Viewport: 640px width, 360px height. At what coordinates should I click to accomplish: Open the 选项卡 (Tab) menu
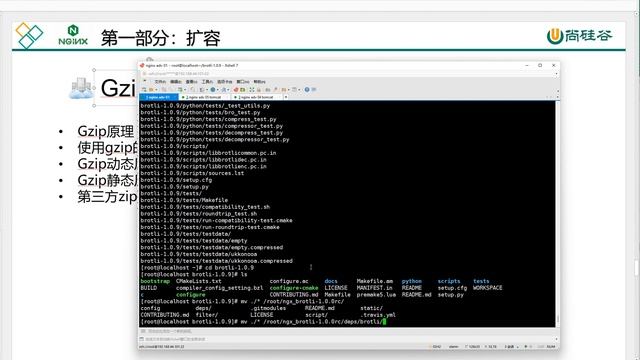[x=224, y=82]
